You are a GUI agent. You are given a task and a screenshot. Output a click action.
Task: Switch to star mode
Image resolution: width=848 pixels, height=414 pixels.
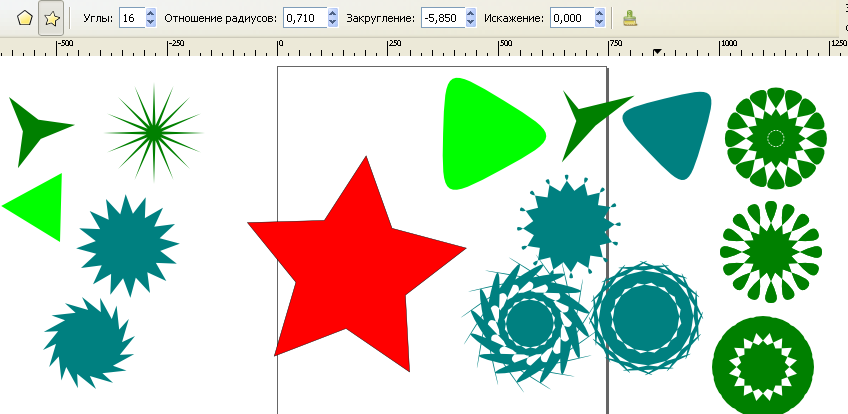coord(51,18)
